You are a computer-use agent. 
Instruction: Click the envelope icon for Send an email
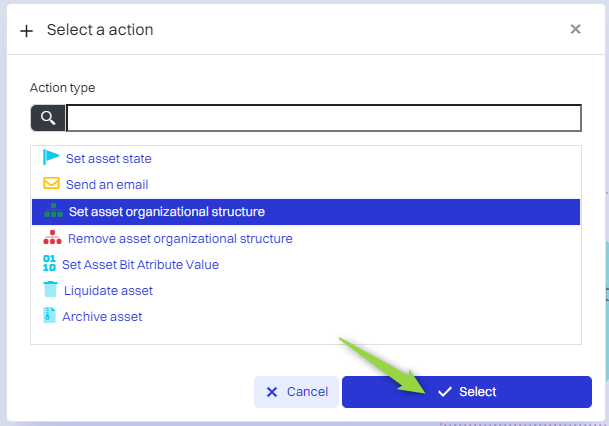click(51, 184)
